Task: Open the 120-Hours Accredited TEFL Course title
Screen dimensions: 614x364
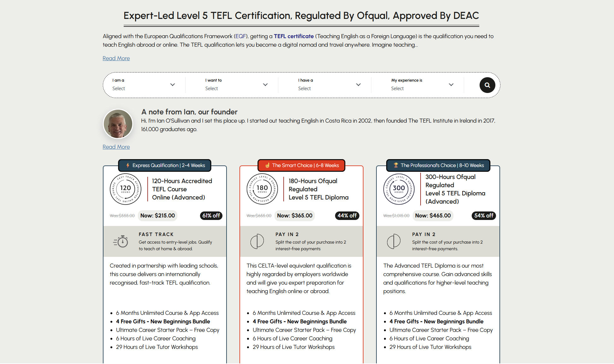Action: click(x=182, y=189)
